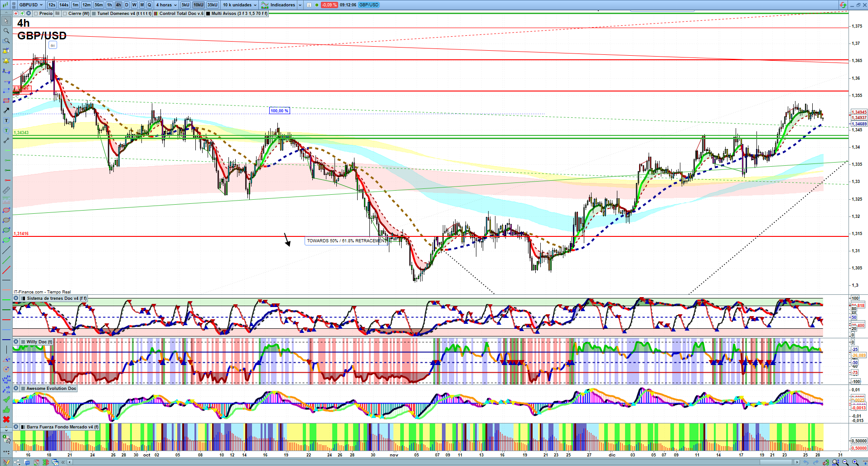Expand the arrow next to Indicadores
This screenshot has height=466, width=868.
pos(300,5)
